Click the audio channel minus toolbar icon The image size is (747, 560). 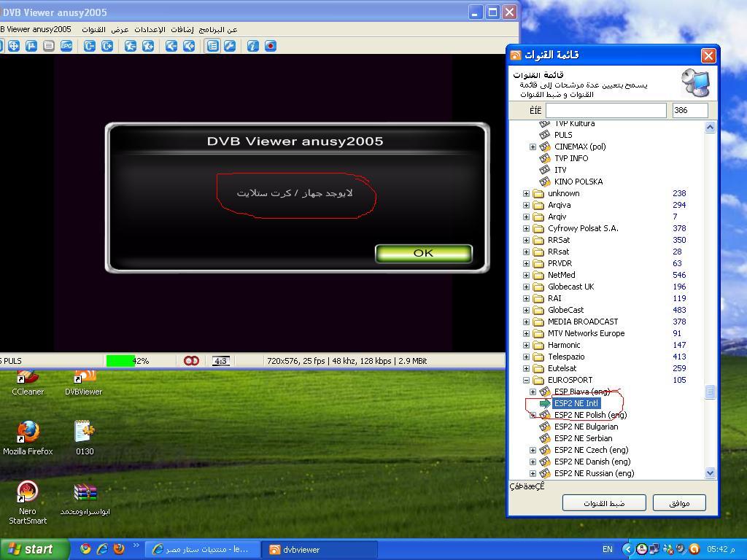[x=171, y=46]
